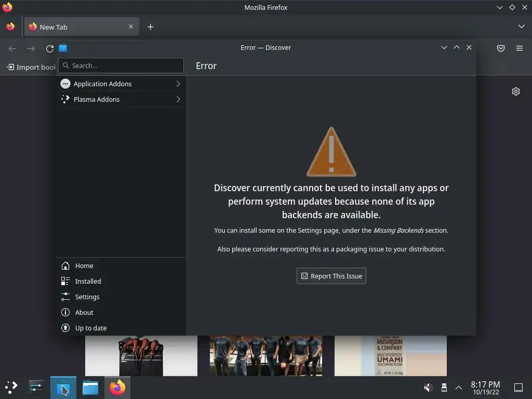Click the Discover window title bar icon
Screen dimensions: 532x399
point(63,48)
